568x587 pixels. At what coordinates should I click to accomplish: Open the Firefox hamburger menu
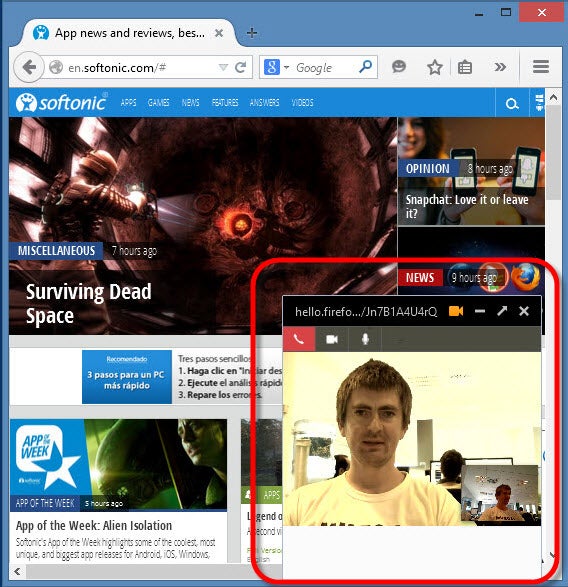tap(541, 67)
